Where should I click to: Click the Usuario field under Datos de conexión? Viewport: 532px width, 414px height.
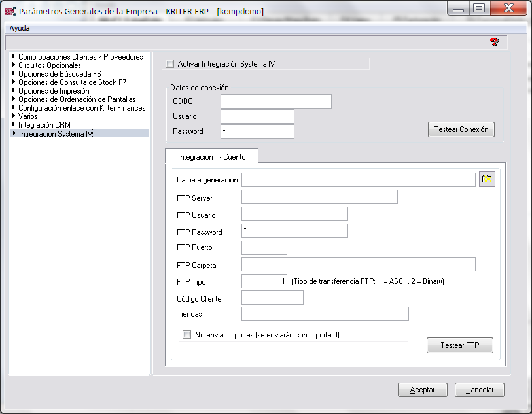pos(257,116)
